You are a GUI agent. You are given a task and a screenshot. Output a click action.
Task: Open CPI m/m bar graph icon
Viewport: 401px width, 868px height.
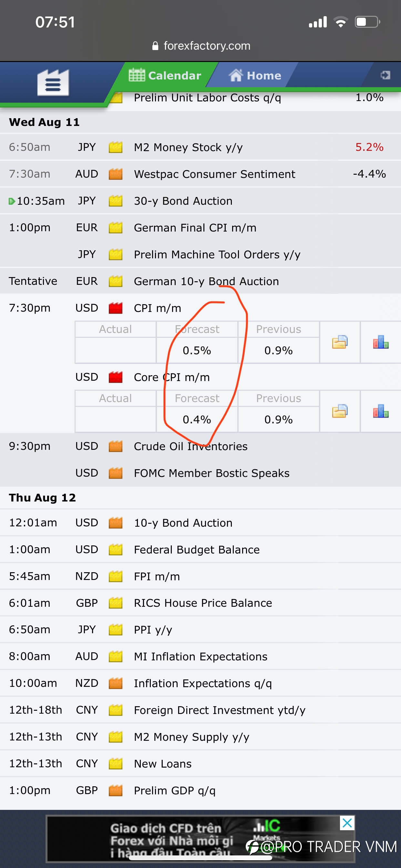coord(380,342)
